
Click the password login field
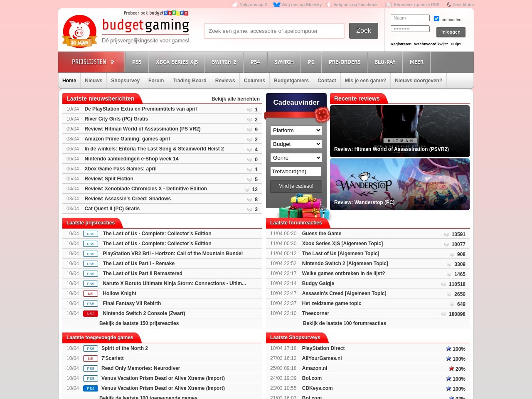pyautogui.click(x=410, y=29)
